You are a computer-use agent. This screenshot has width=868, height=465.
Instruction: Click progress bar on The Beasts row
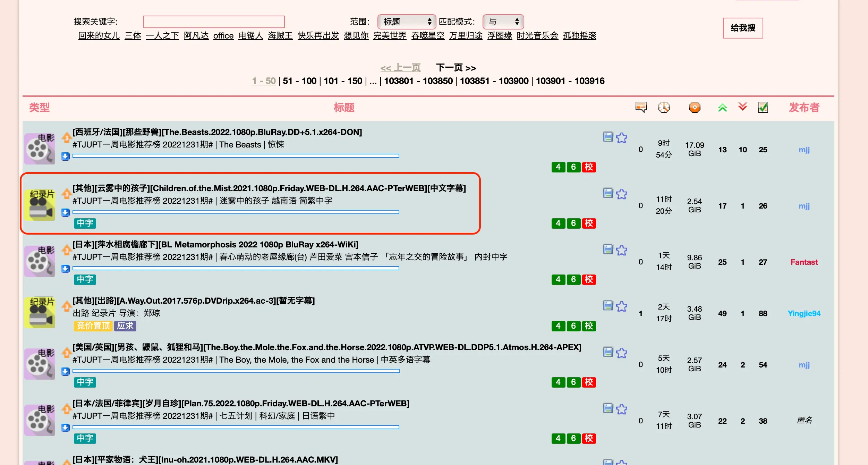click(x=236, y=156)
